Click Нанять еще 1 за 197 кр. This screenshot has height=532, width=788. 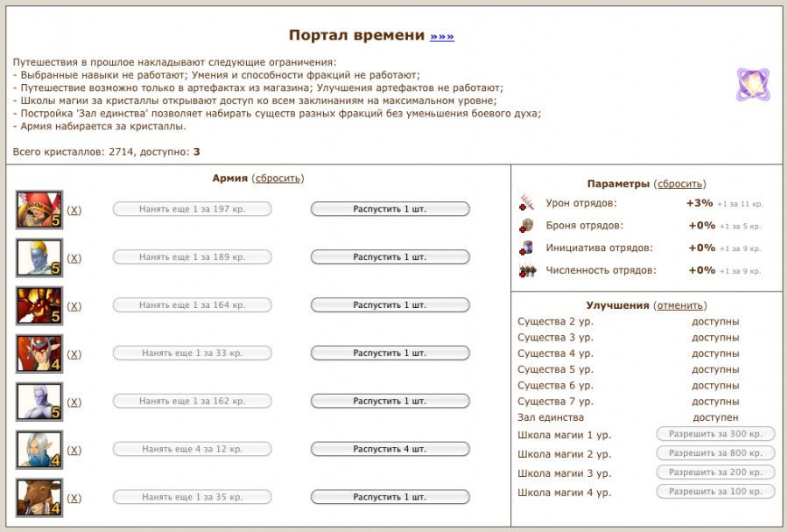(x=192, y=209)
